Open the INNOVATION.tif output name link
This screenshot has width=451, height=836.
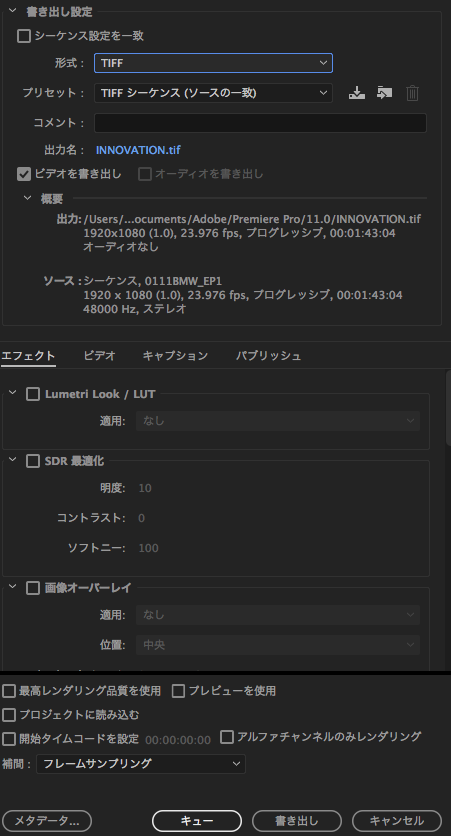[138, 150]
